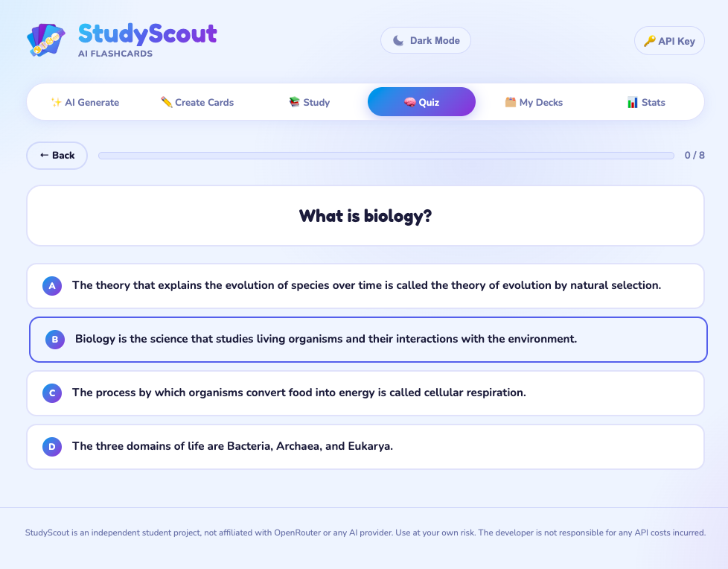Click the 0 / 8 progress counter
The image size is (728, 569).
click(695, 155)
